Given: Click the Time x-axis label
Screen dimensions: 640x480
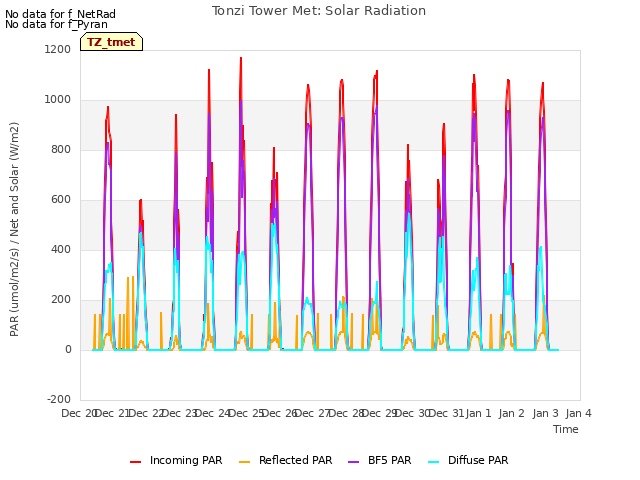Looking at the screenshot, I should point(566,429).
